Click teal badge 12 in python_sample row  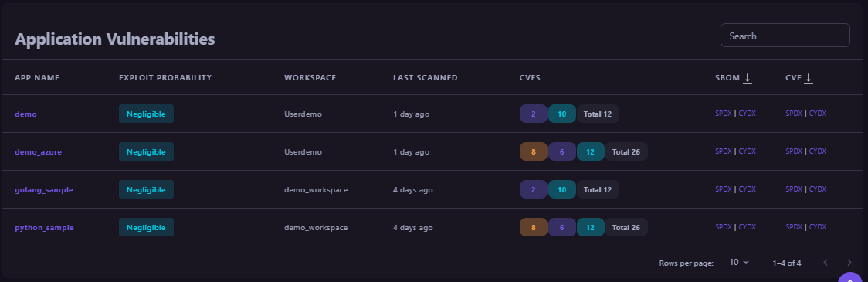pyautogui.click(x=591, y=227)
